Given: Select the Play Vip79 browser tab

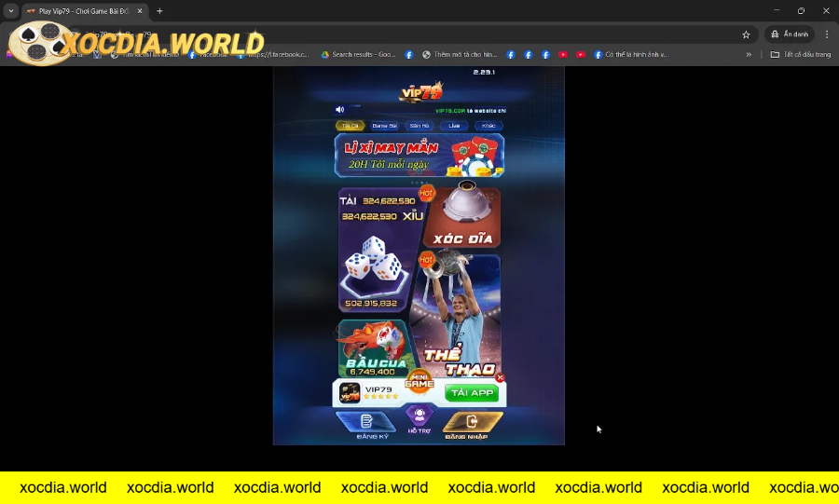Looking at the screenshot, I should coord(85,11).
